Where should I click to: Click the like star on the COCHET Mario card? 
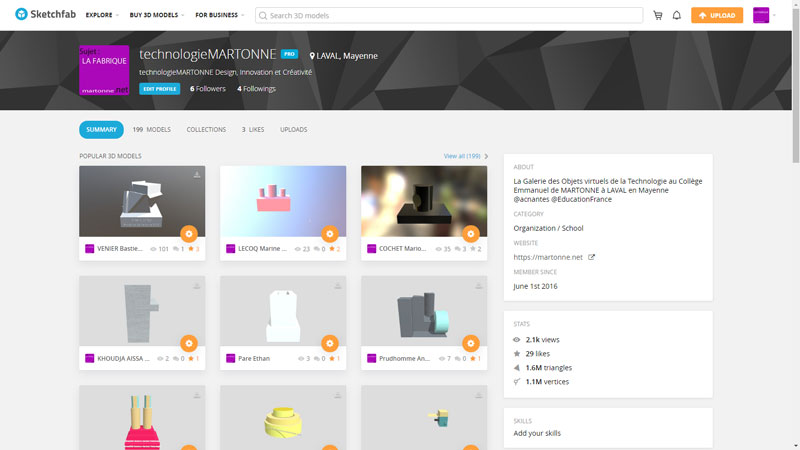point(472,249)
